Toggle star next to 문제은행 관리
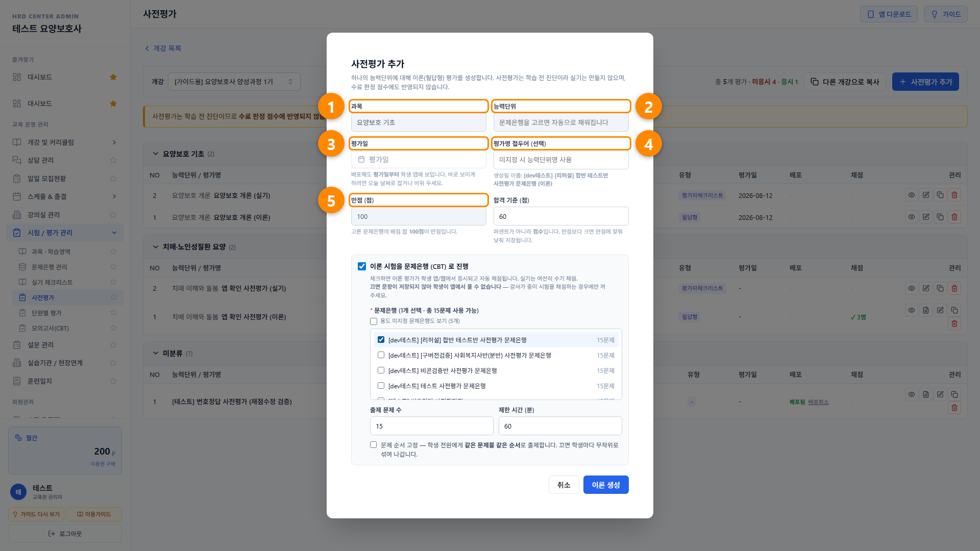The width and height of the screenshot is (980, 551). [113, 267]
